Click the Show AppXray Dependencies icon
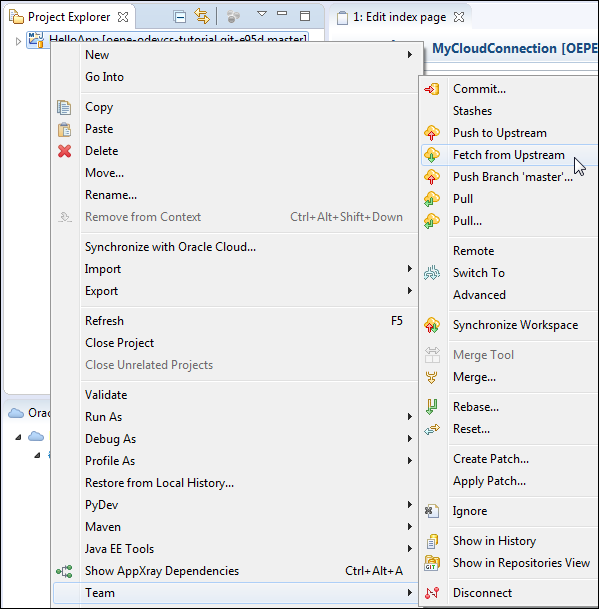 point(64,571)
